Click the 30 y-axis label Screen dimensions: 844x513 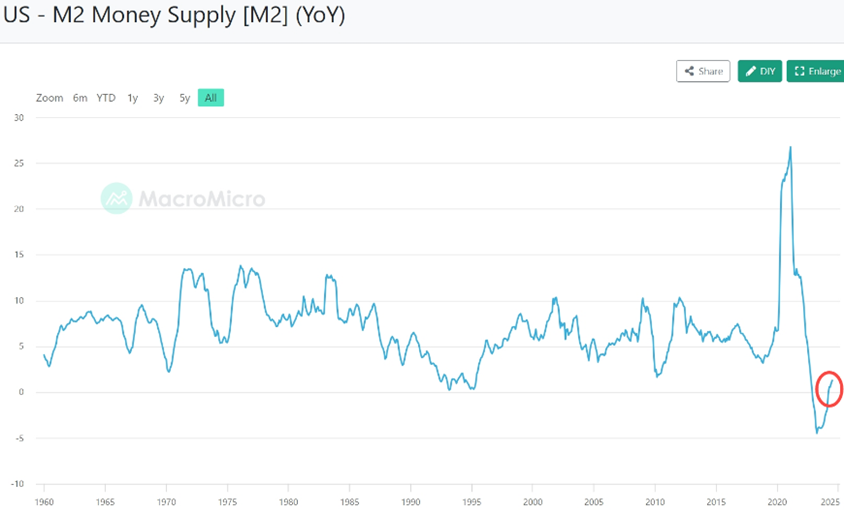tap(19, 117)
